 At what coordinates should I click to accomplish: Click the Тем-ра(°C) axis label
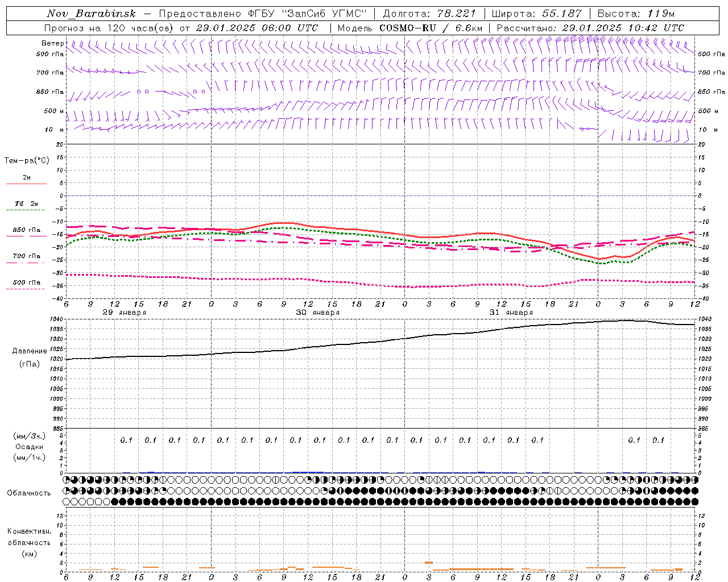27,161
